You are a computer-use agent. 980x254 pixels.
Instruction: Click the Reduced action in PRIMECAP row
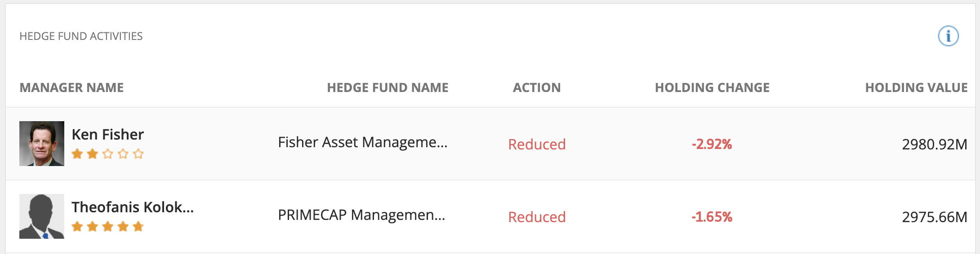point(537,217)
